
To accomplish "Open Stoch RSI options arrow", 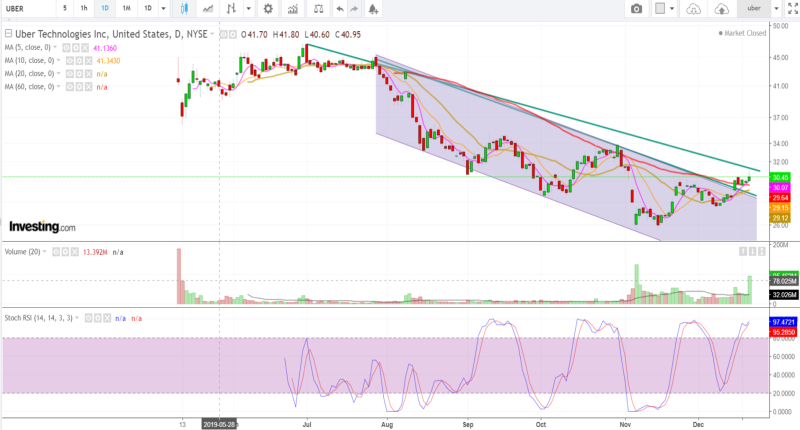I will (x=78, y=318).
